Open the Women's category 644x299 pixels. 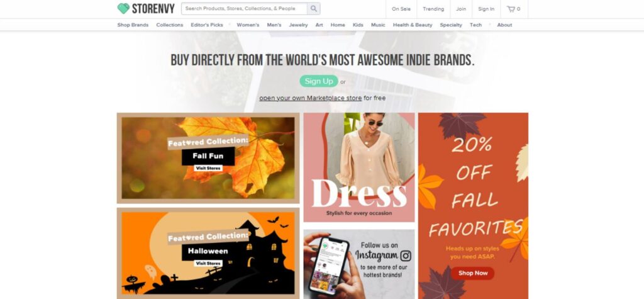pyautogui.click(x=248, y=25)
